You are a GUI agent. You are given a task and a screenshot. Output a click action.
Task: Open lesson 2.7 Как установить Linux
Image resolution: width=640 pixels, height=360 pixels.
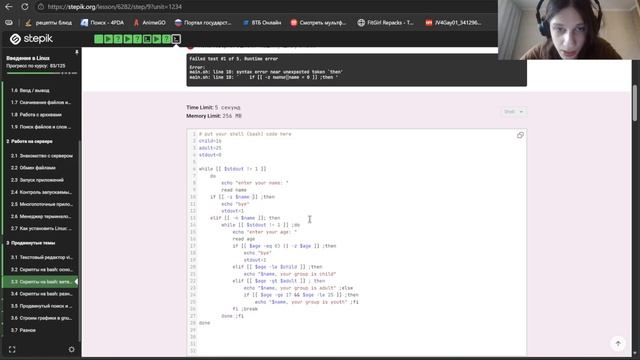click(x=40, y=229)
